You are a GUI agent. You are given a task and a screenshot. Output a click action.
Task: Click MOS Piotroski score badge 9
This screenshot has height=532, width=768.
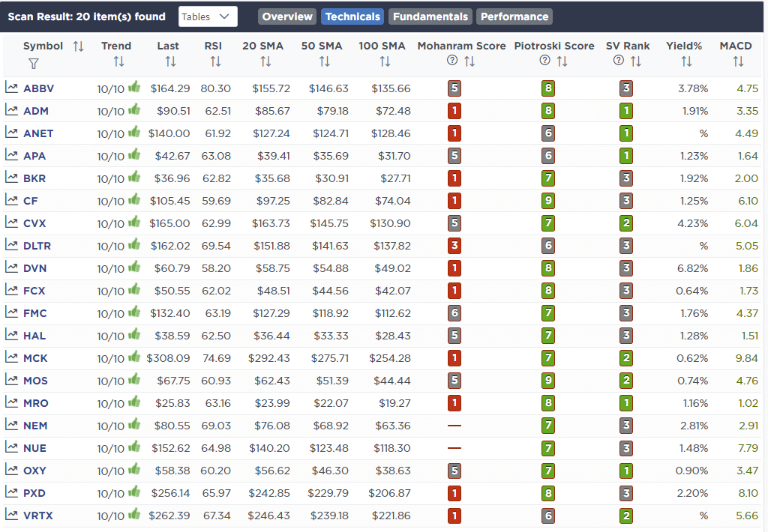tap(548, 381)
